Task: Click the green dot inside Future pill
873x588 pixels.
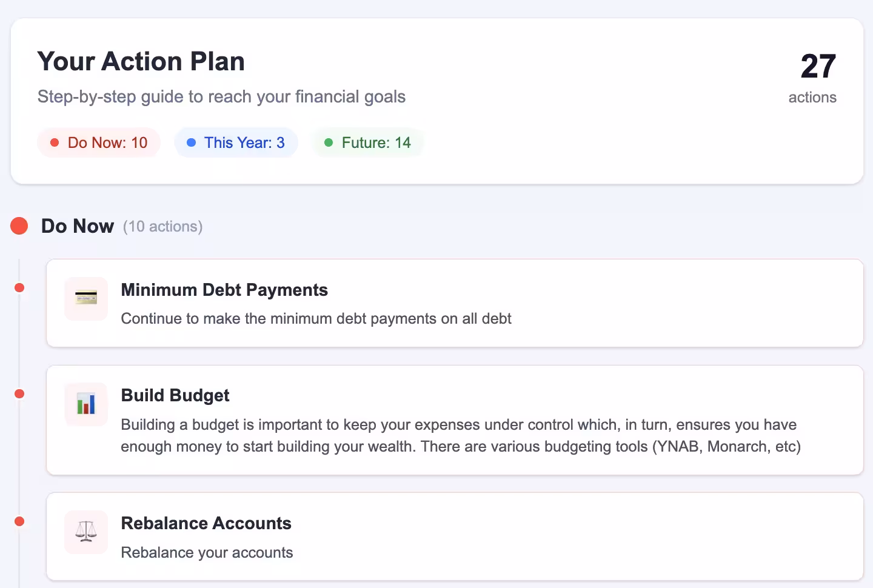Action: [329, 142]
